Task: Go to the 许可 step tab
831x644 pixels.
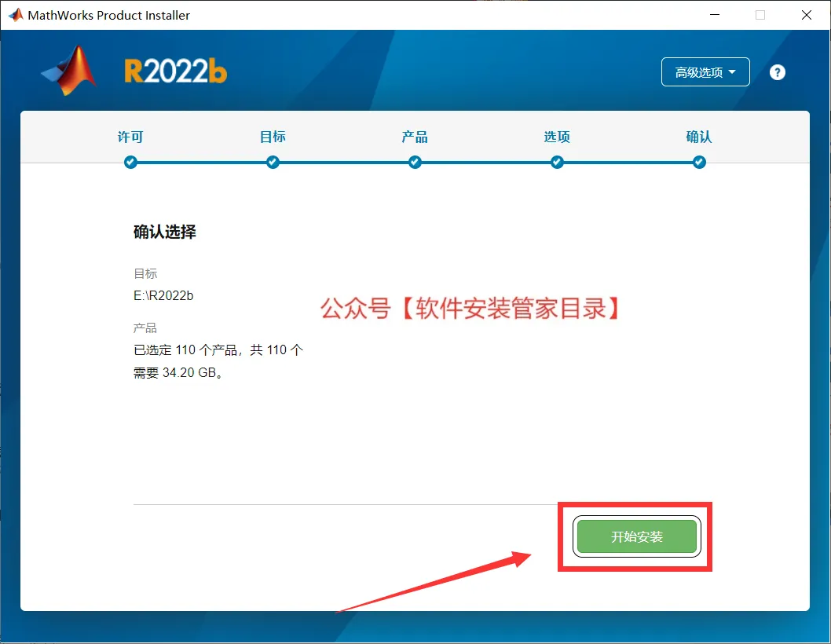Action: tap(130, 137)
